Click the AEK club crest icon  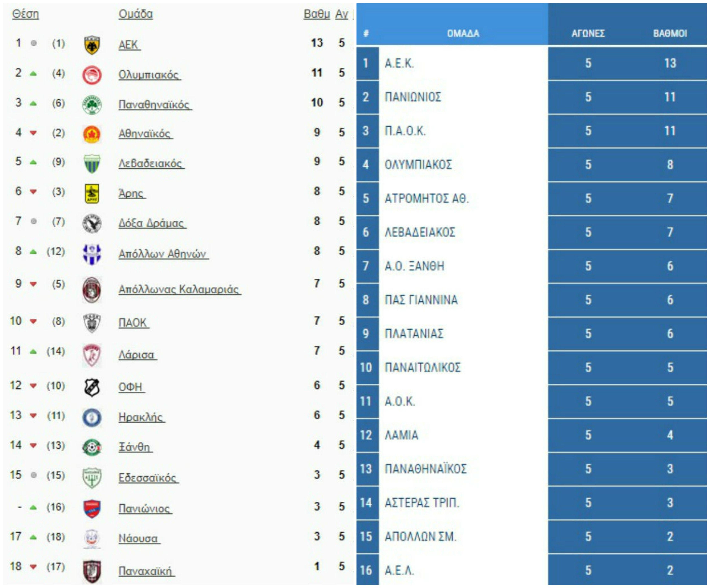pos(92,45)
